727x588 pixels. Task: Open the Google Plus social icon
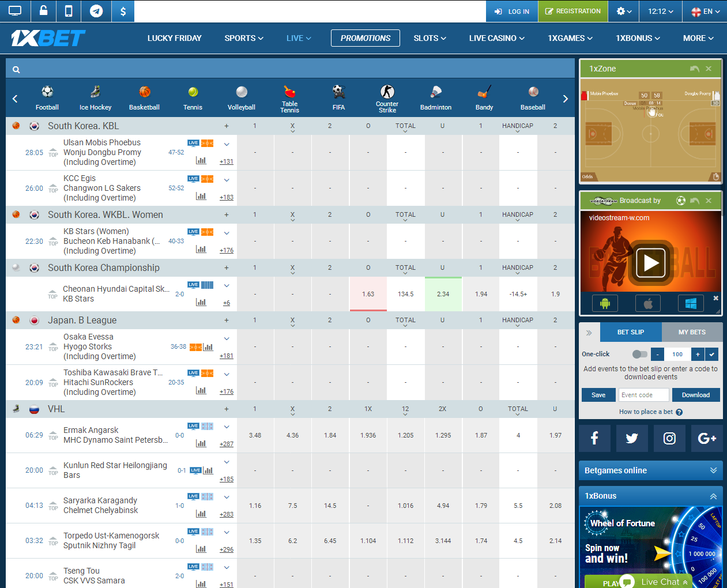(707, 439)
